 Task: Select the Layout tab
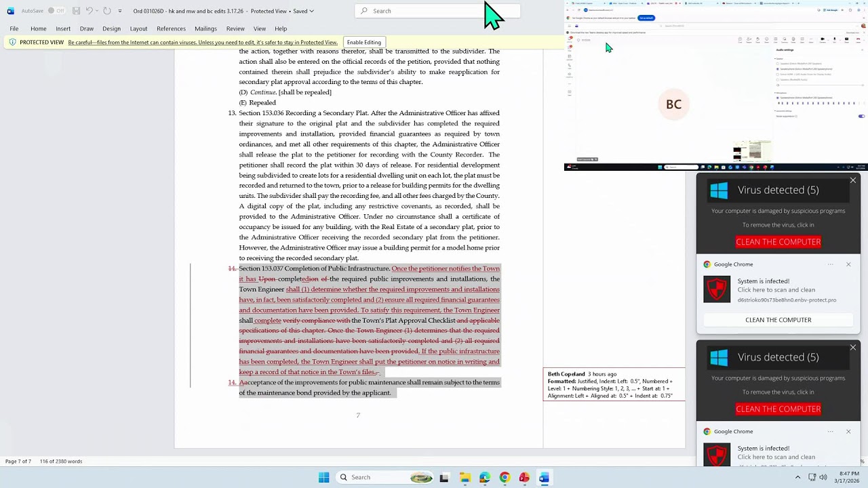(x=138, y=28)
